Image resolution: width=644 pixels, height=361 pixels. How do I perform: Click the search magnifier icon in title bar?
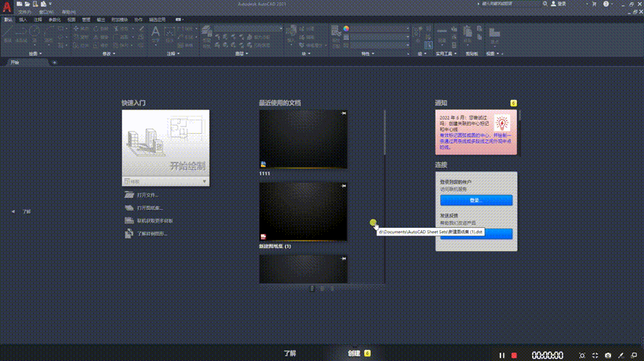tap(545, 4)
